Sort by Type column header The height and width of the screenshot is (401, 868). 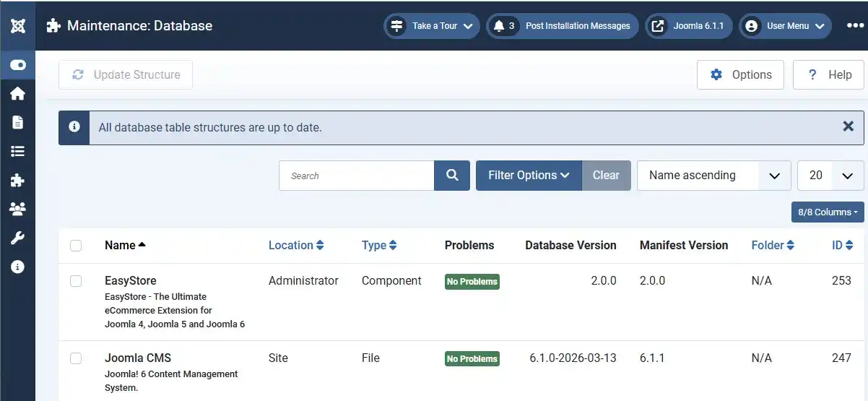click(x=379, y=245)
